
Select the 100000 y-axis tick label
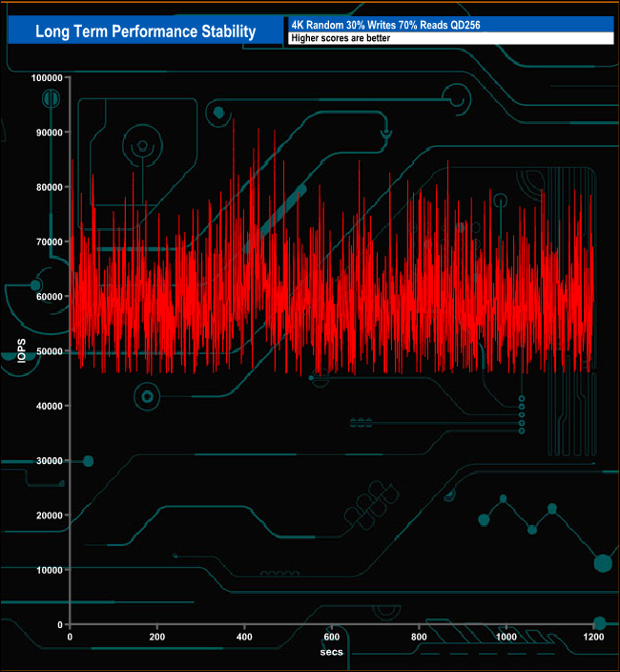[44, 77]
